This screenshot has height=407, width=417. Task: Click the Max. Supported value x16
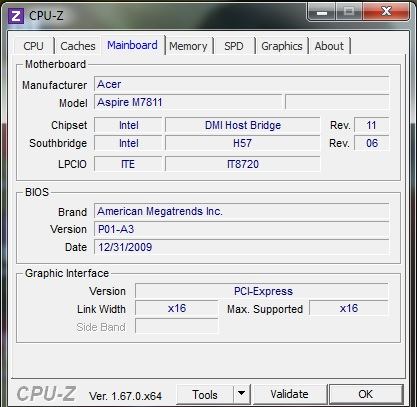point(349,308)
